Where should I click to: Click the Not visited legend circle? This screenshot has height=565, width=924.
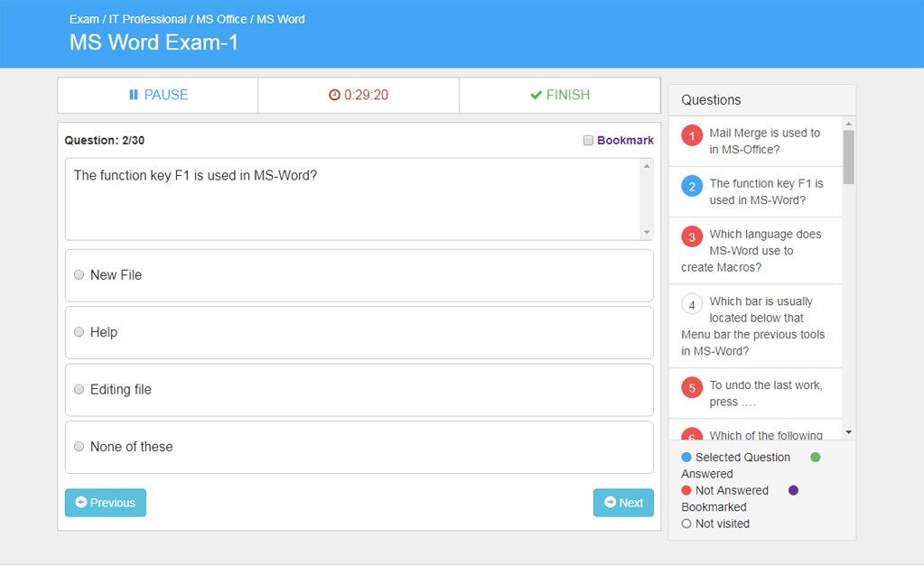click(686, 523)
